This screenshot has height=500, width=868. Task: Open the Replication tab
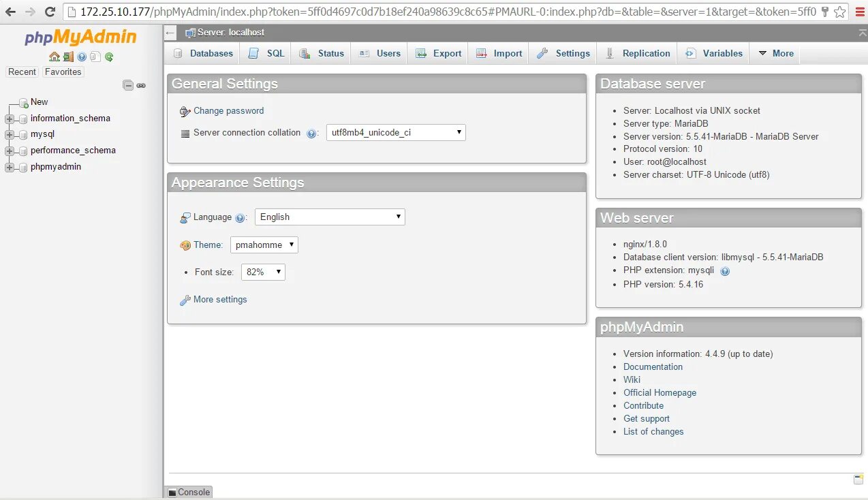(x=637, y=54)
